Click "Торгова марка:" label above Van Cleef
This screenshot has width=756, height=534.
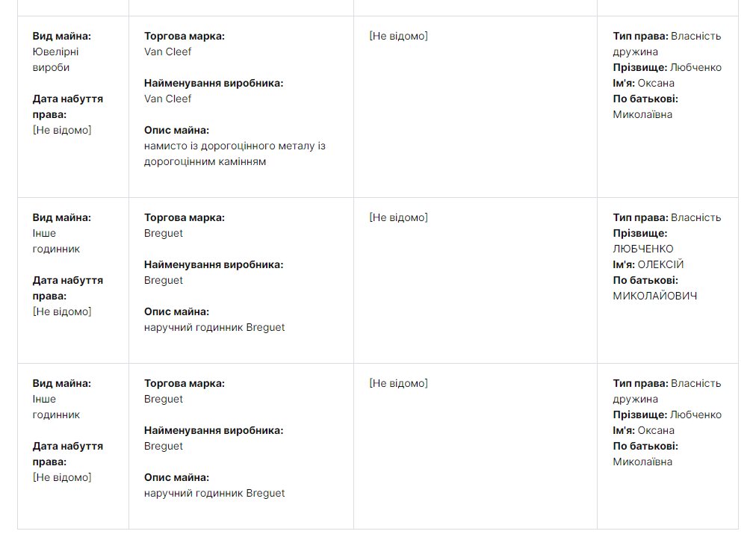pos(184,36)
